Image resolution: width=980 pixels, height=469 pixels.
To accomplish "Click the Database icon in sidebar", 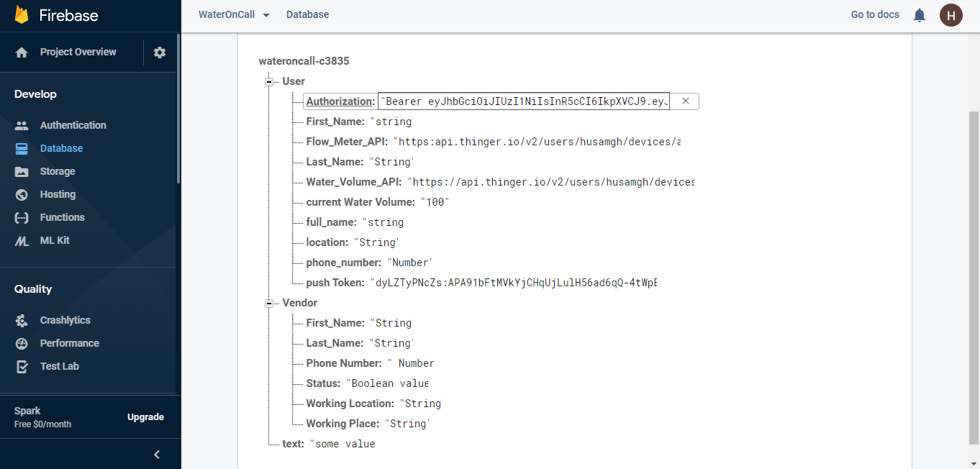I will click(22, 148).
